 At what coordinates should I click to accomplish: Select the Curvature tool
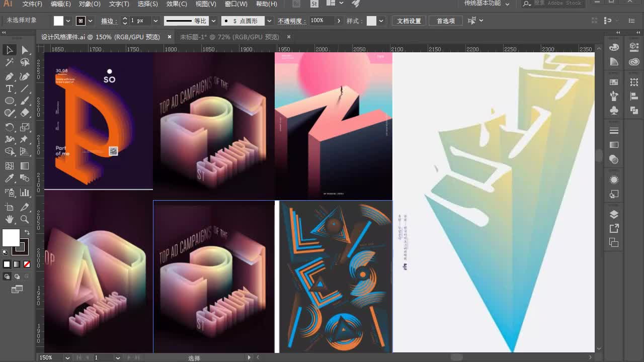tap(25, 76)
